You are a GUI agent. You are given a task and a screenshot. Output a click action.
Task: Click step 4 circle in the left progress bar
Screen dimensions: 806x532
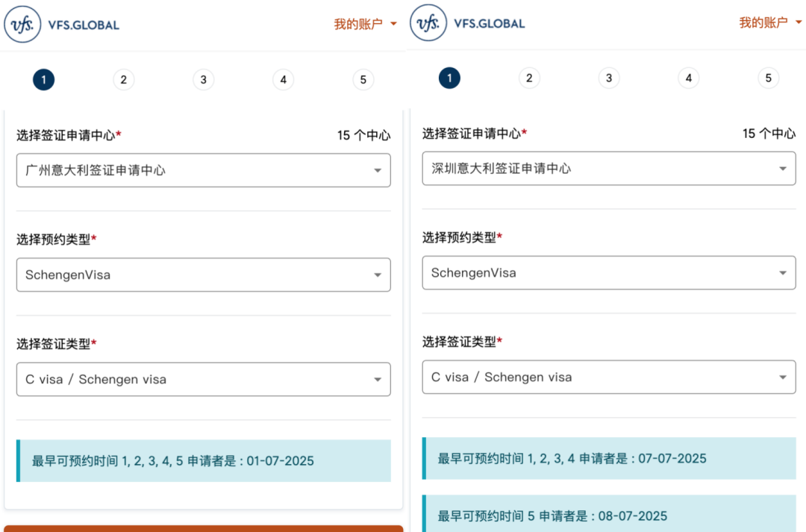284,79
